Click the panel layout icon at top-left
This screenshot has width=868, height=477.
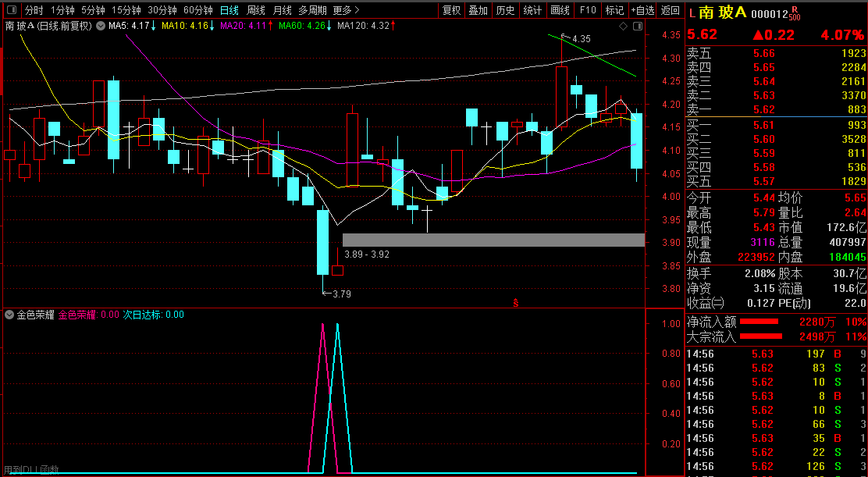tap(11, 11)
